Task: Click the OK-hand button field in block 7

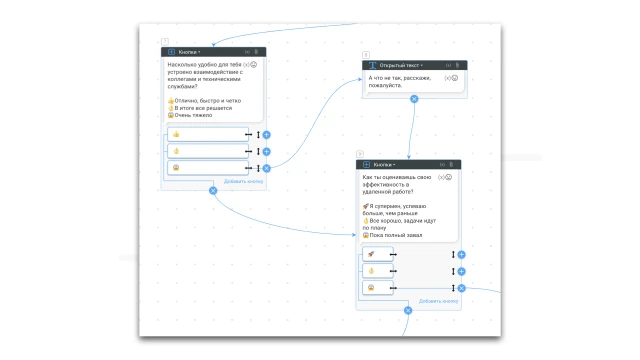Action: click(x=208, y=151)
